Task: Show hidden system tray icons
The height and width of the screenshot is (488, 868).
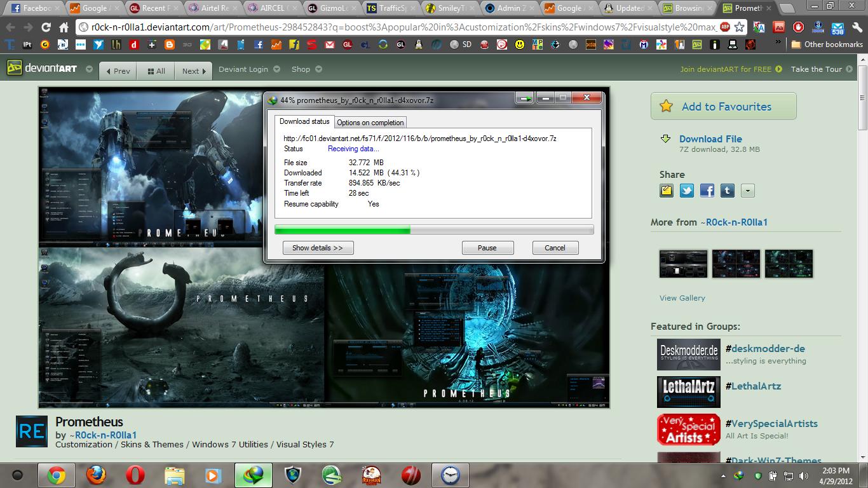Action: point(723,475)
